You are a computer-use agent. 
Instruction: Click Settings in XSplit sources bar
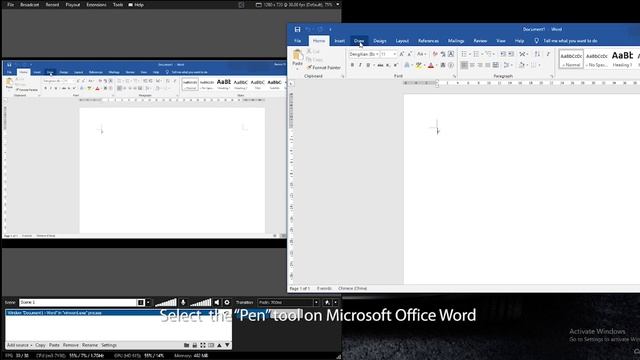(109, 345)
